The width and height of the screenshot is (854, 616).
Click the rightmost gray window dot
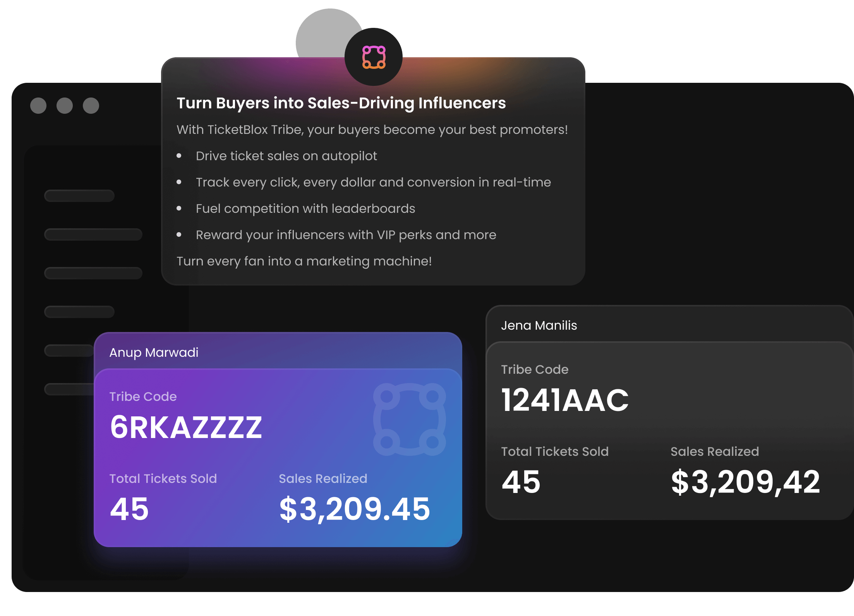[91, 106]
